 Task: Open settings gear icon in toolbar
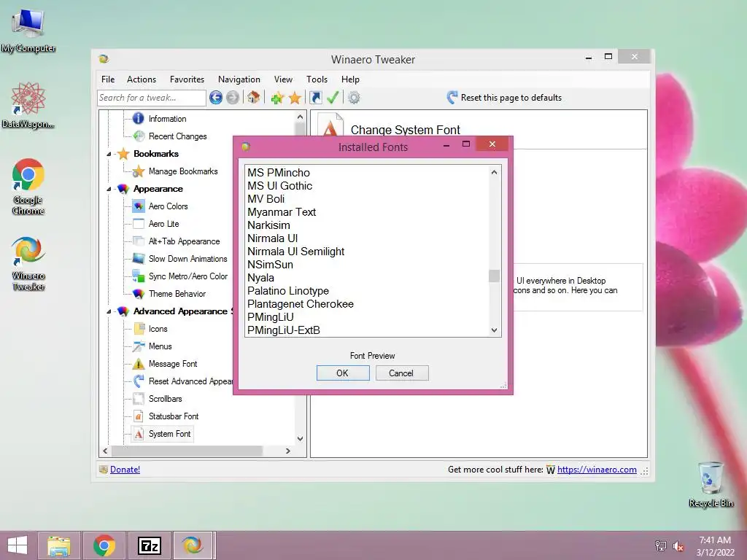(x=354, y=98)
